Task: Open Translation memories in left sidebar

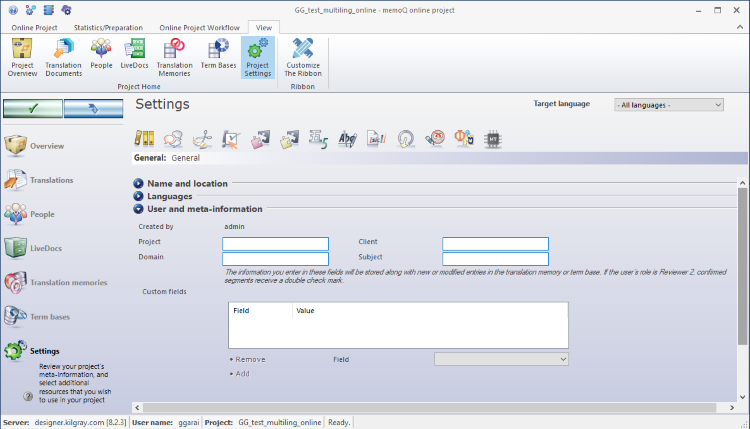Action: point(60,282)
